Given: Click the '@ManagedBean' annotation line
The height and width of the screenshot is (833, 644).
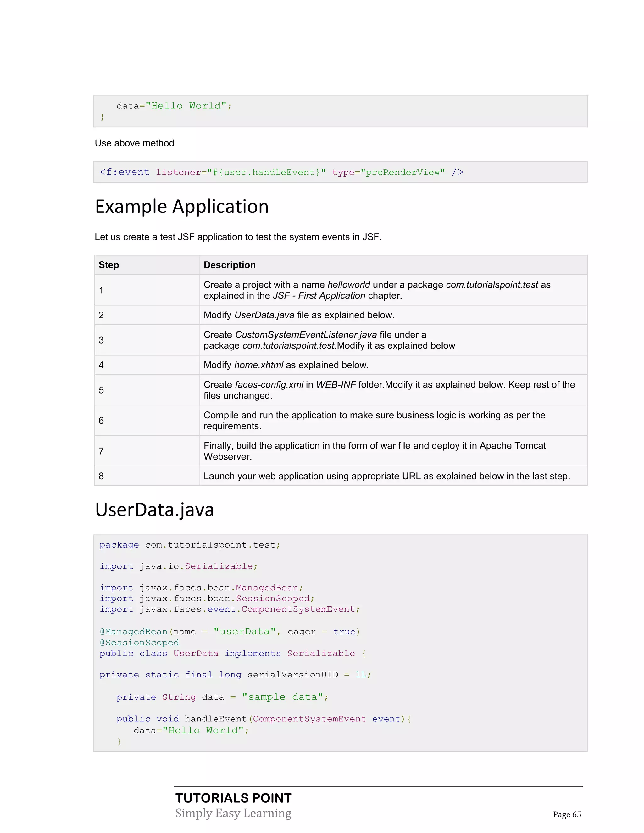Looking at the screenshot, I should click(x=229, y=632).
